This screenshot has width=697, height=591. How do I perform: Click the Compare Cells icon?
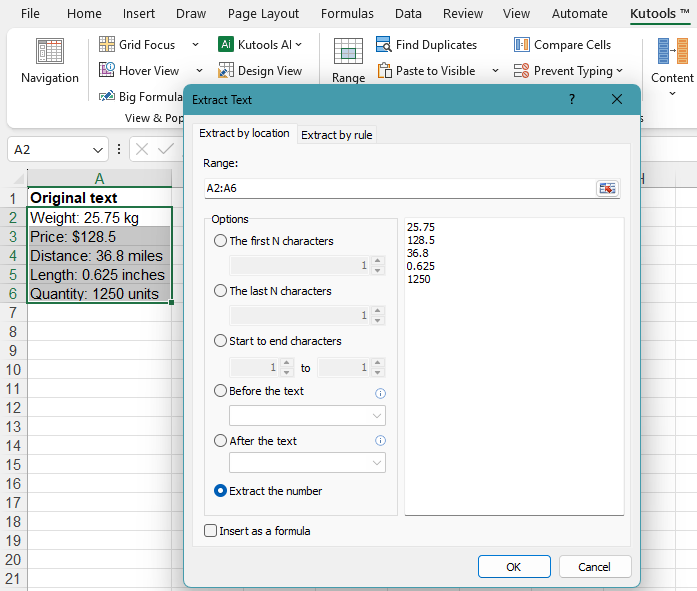[521, 44]
